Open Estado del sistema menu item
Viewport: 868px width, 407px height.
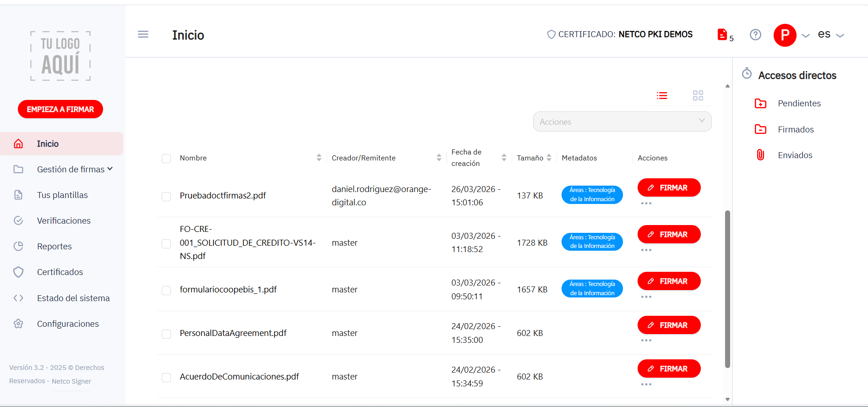73,298
